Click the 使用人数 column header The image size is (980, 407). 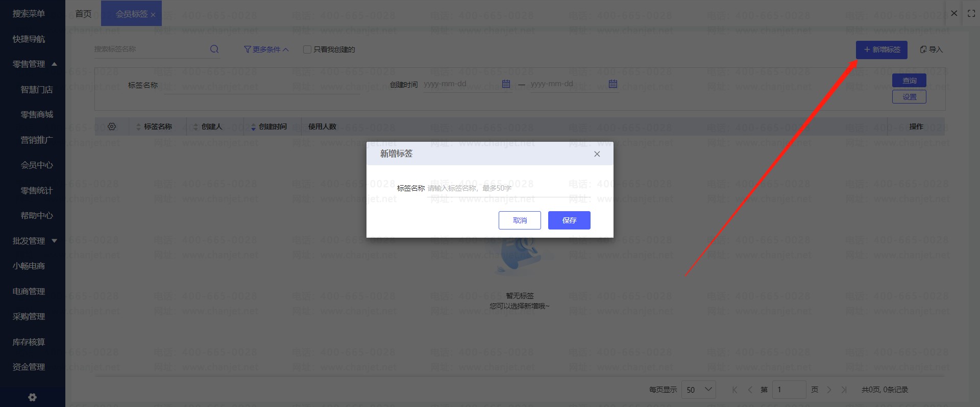322,127
